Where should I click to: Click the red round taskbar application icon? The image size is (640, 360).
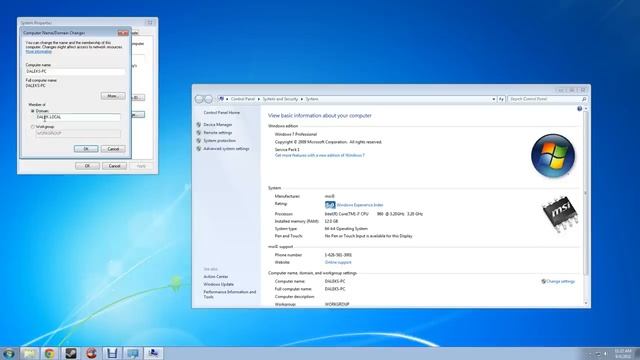[91, 353]
